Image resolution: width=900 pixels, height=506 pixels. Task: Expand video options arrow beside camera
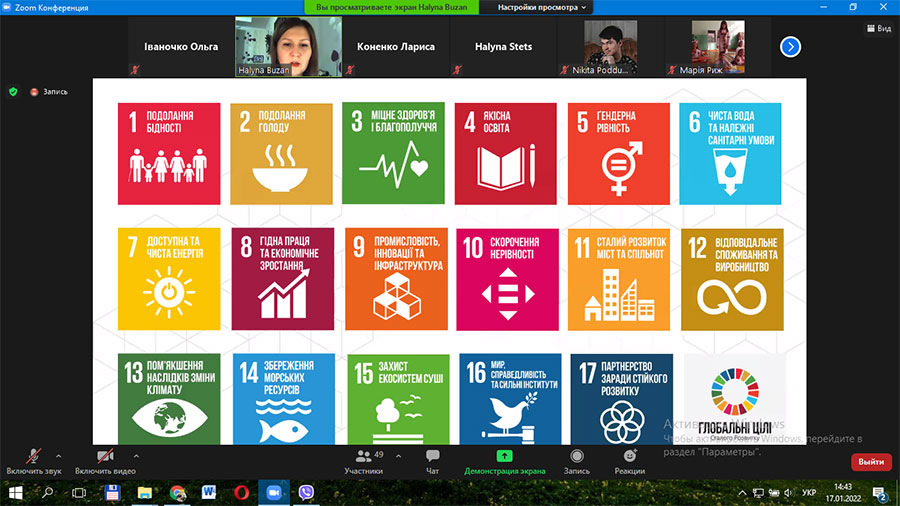point(136,456)
